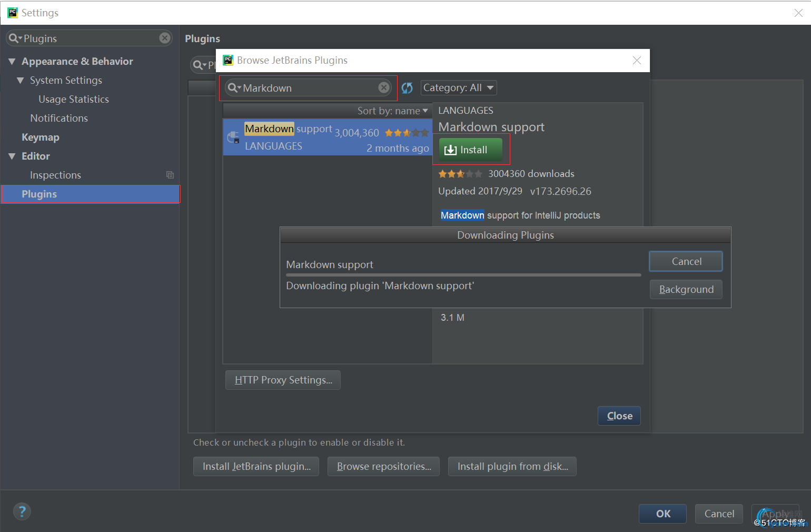Viewport: 811px width, 532px height.
Task: Click the PyCharm icon in Browse JetBrains Plugins title
Action: click(x=228, y=60)
